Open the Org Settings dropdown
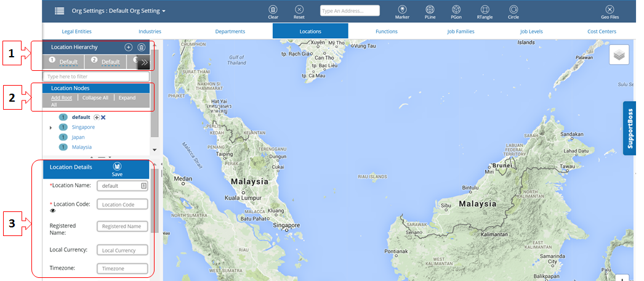This screenshot has height=281, width=644. (119, 11)
